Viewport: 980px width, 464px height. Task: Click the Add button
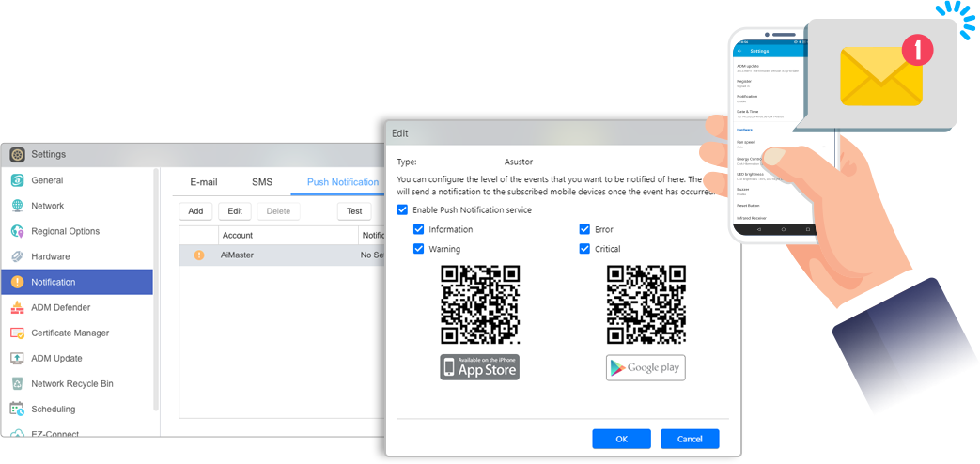[x=195, y=211]
